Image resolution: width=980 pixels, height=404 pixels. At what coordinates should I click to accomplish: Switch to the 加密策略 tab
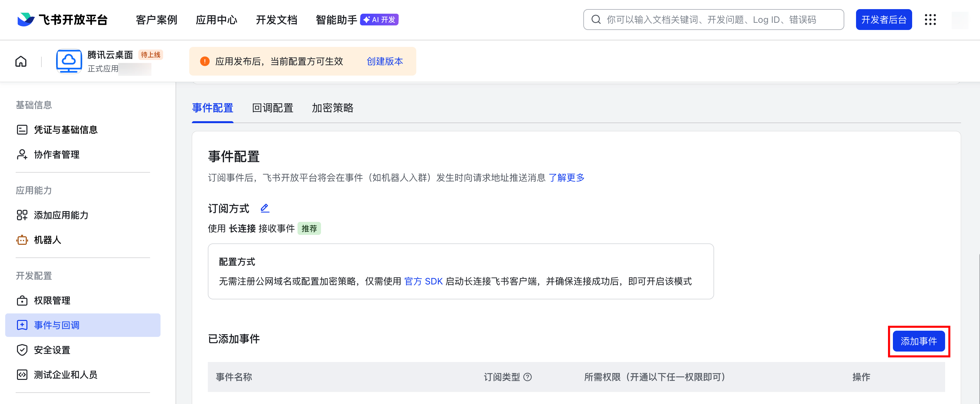(x=332, y=108)
